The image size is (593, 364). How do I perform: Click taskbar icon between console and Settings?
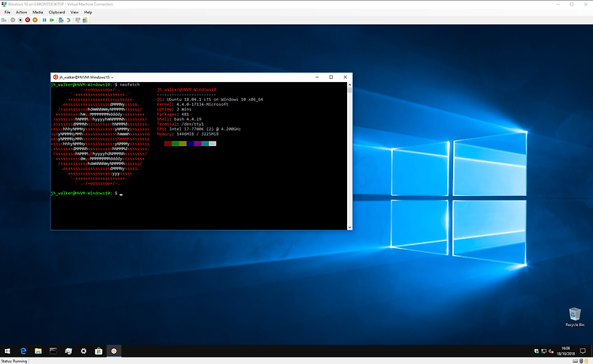click(69, 351)
